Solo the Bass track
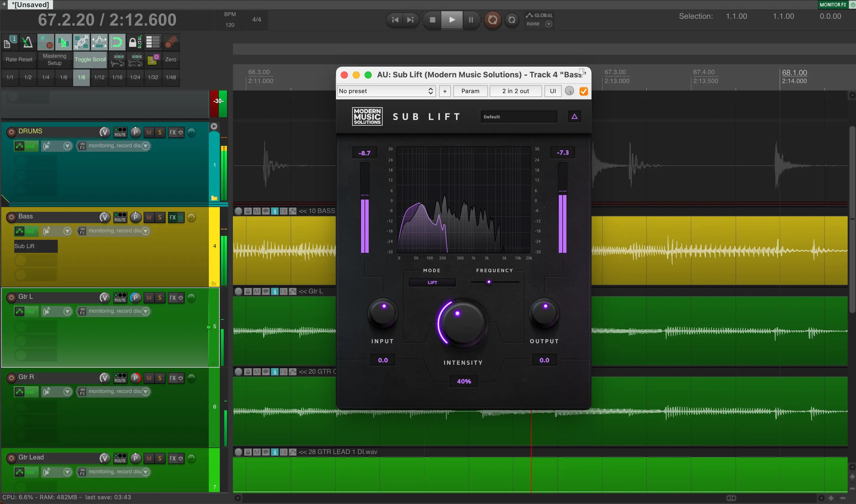856x504 pixels. tap(160, 217)
